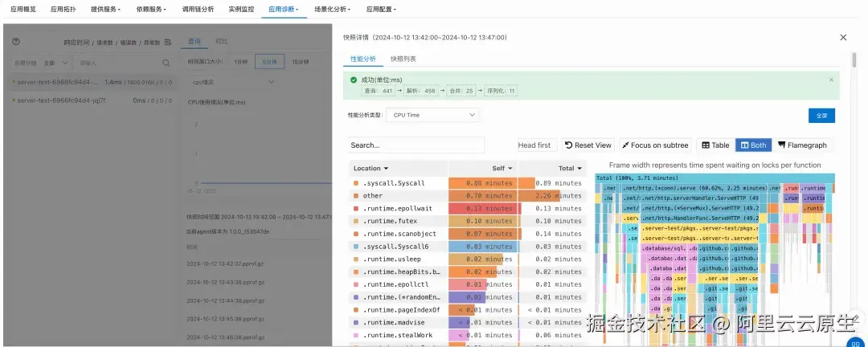Click the help question-mark icon in left panel

tap(16, 42)
